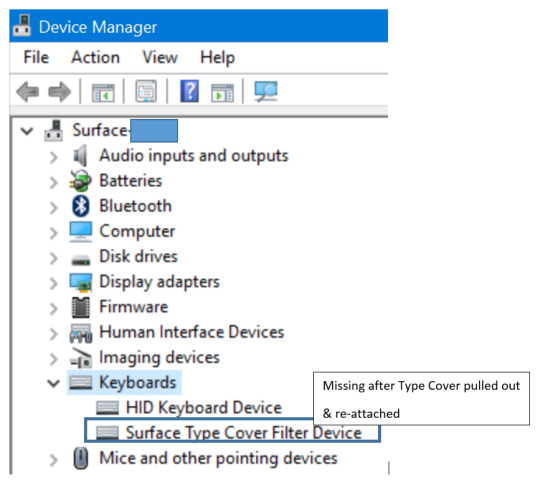Expand the Firmware category
Viewport: 540px width, 482px height.
click(54, 308)
